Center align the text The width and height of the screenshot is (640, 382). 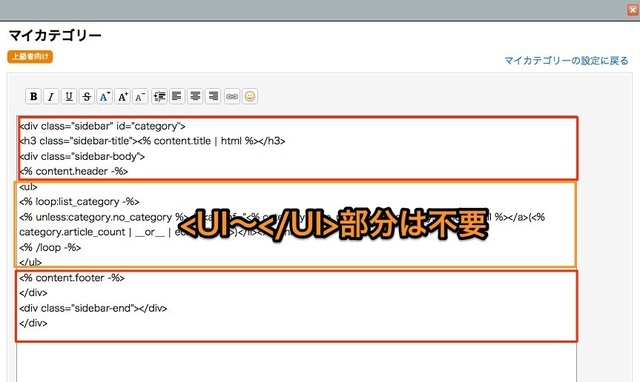pos(195,97)
